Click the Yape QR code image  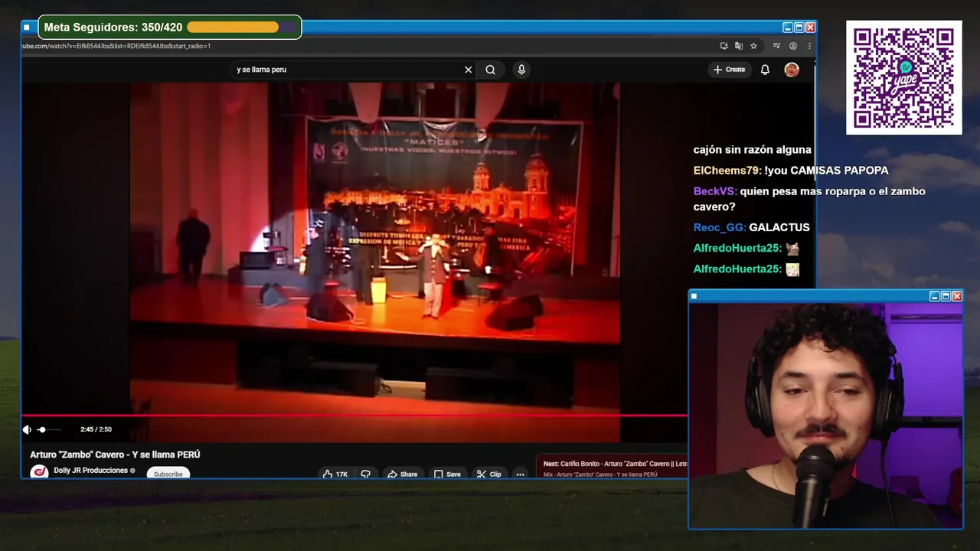pos(903,77)
